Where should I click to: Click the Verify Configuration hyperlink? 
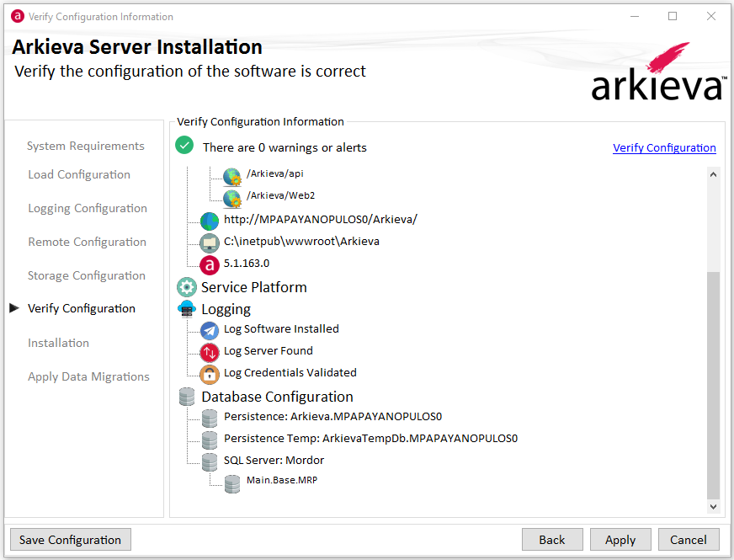click(664, 148)
